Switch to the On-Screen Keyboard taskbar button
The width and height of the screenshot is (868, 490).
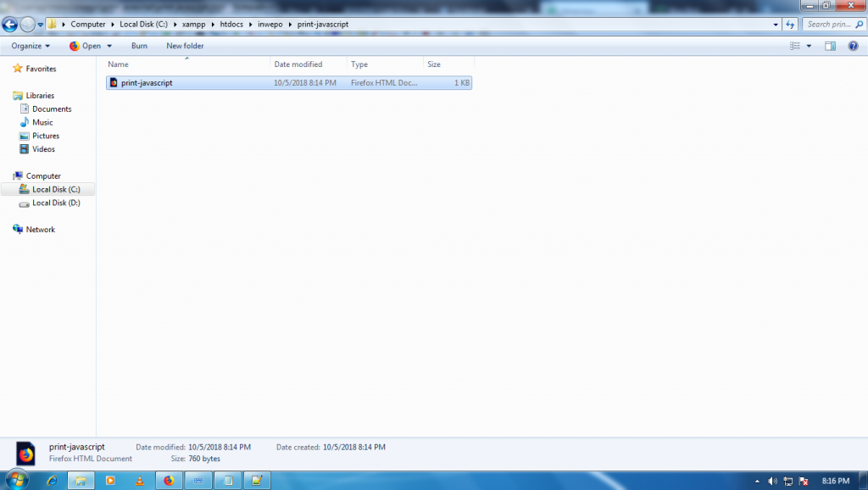click(x=198, y=481)
